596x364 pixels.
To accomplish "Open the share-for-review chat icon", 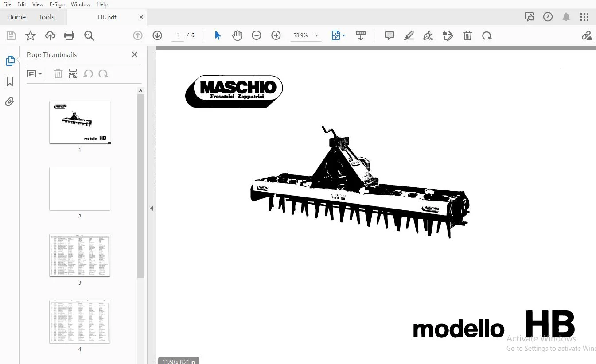I will (530, 17).
